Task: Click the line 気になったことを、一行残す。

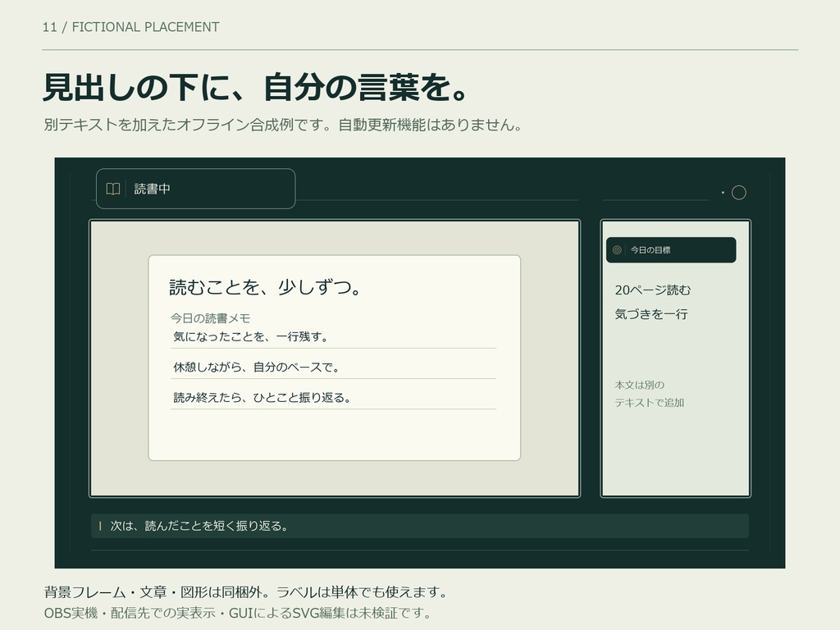Action: tap(250, 336)
